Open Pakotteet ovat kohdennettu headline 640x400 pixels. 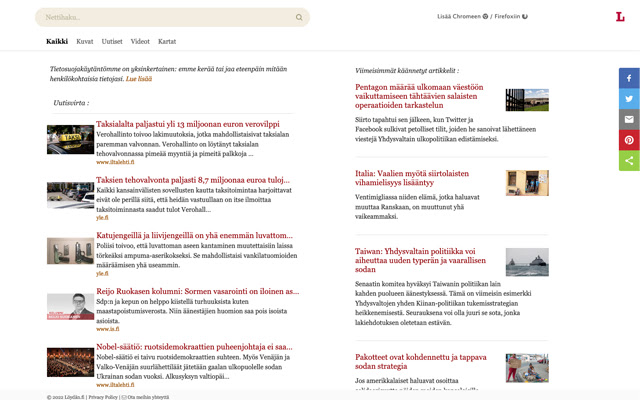coord(421,362)
